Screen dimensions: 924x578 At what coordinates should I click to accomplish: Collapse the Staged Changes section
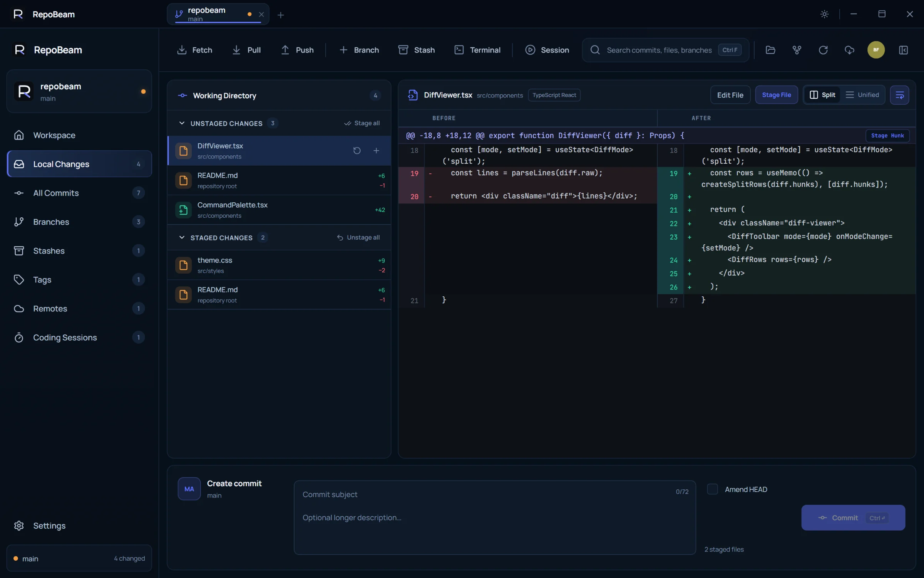pyautogui.click(x=182, y=238)
